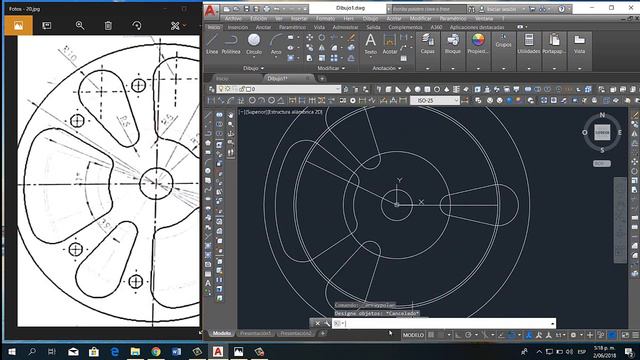Click the delete trash icon in Photos

pos(108,25)
